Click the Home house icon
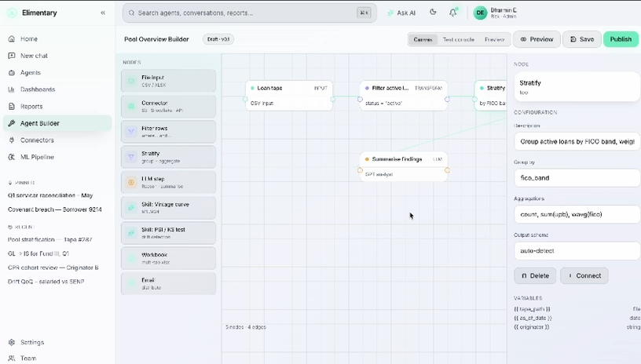The width and height of the screenshot is (641, 364). (12, 38)
